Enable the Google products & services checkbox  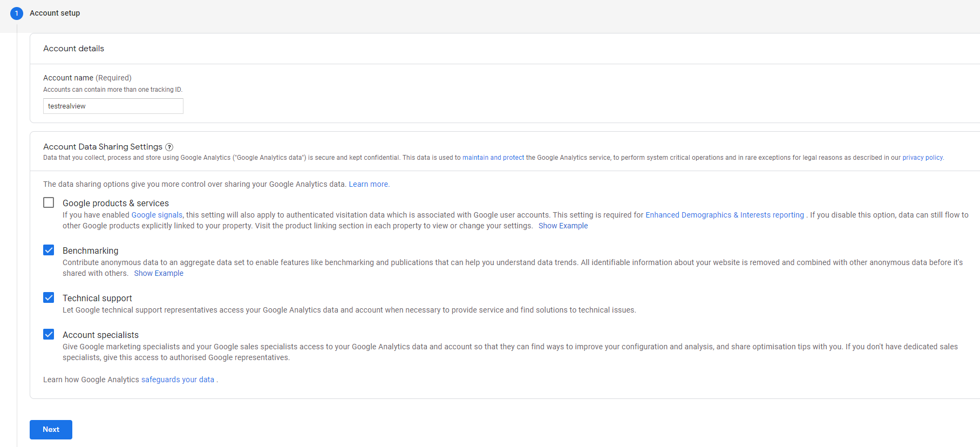49,202
